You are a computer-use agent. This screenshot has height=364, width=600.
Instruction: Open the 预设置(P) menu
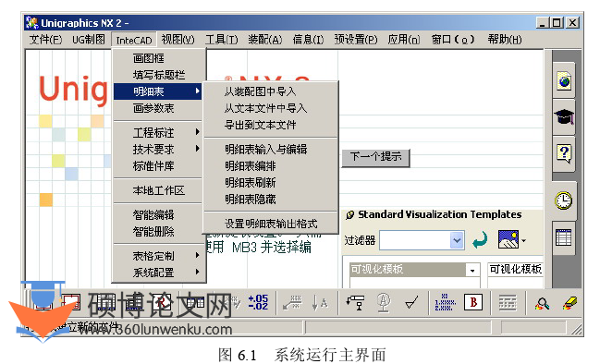356,40
